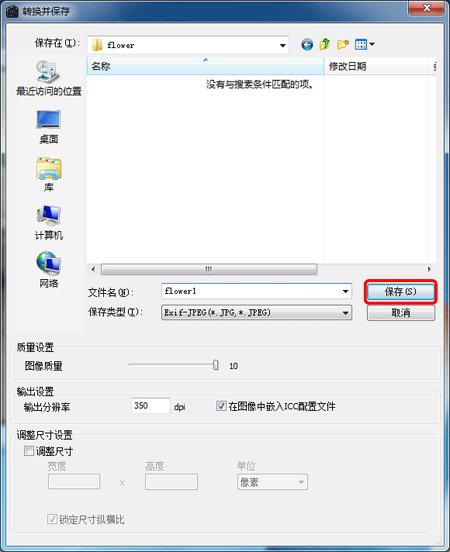Enable the 调整尺寸 checkbox
This screenshot has width=450, height=552.
coord(29,451)
